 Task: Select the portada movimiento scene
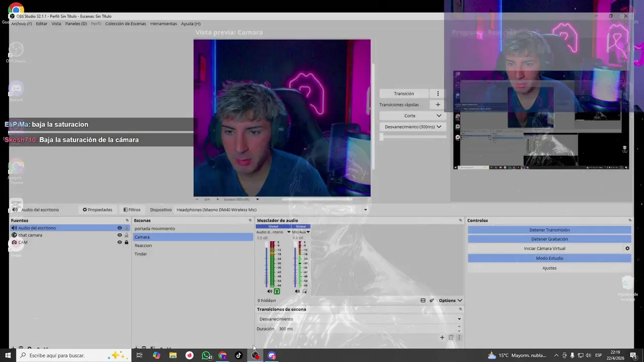(193, 229)
